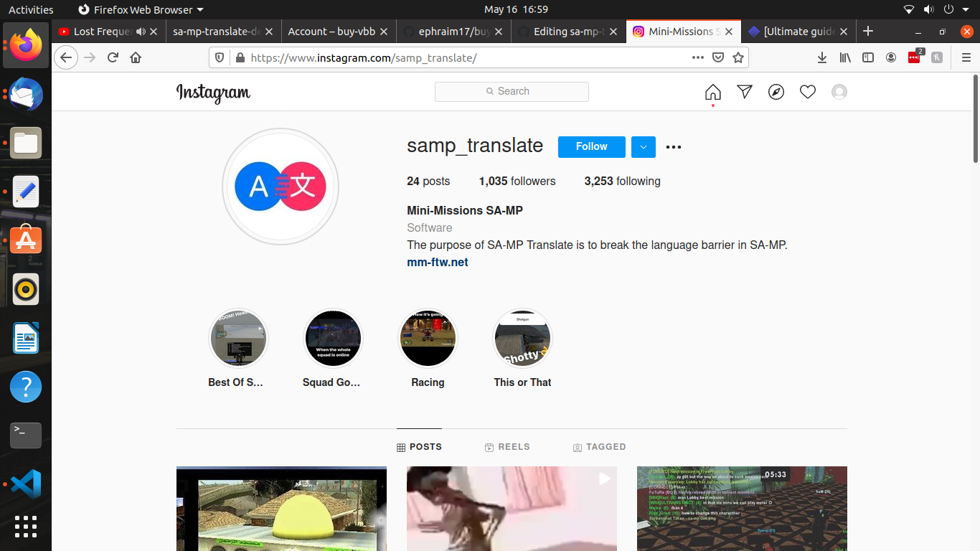The height and width of the screenshot is (551, 980).
Task: Go to Firefox home page icon
Action: point(136,57)
